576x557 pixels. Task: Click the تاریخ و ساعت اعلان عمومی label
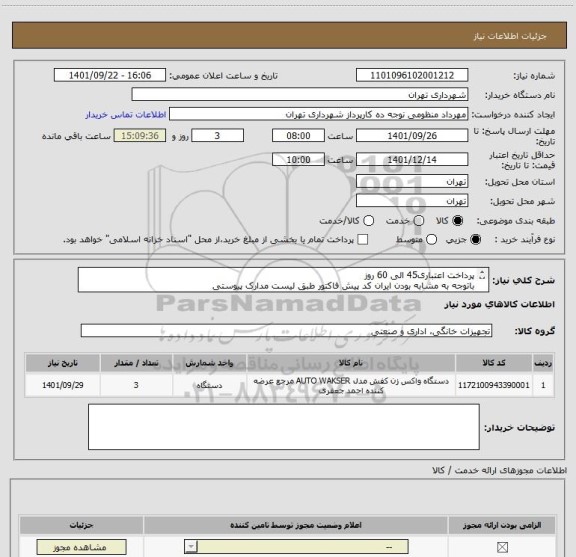[224, 76]
